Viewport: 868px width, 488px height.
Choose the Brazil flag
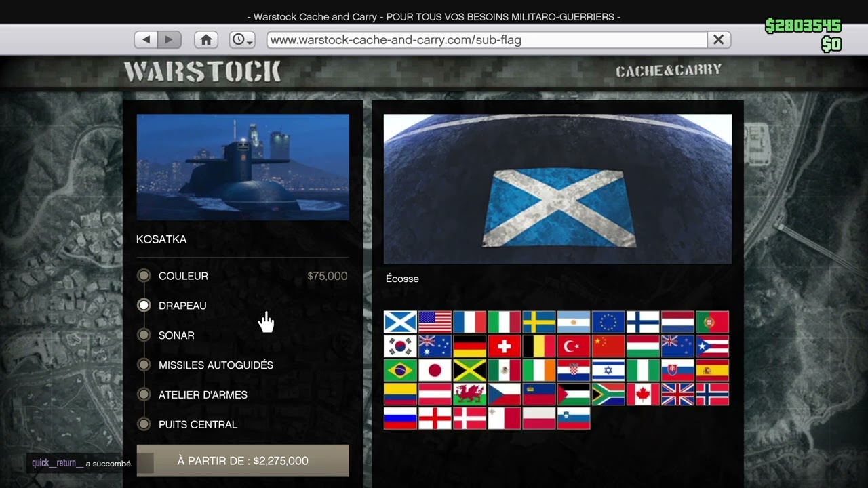pyautogui.click(x=400, y=370)
